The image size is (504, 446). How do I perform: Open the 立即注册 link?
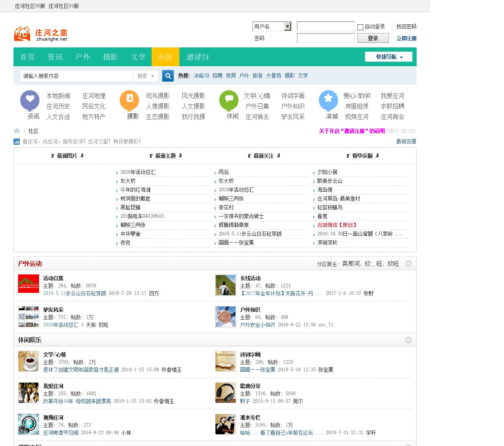(x=406, y=38)
